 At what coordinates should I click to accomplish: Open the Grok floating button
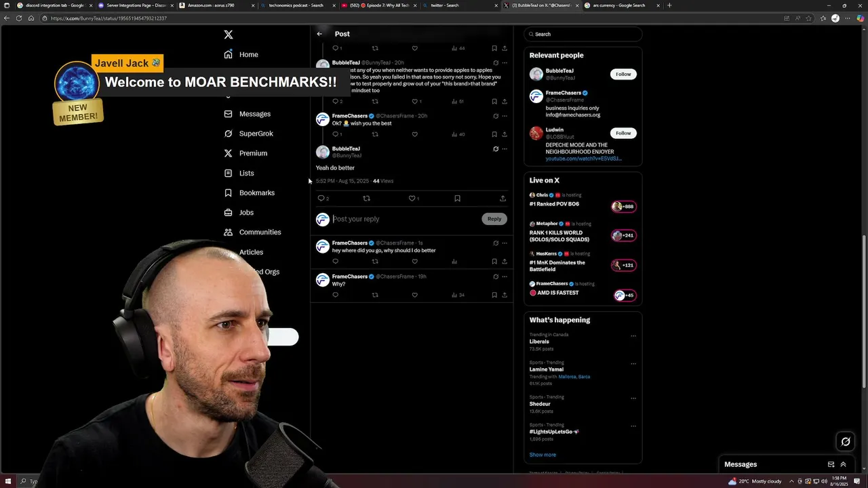(846, 442)
